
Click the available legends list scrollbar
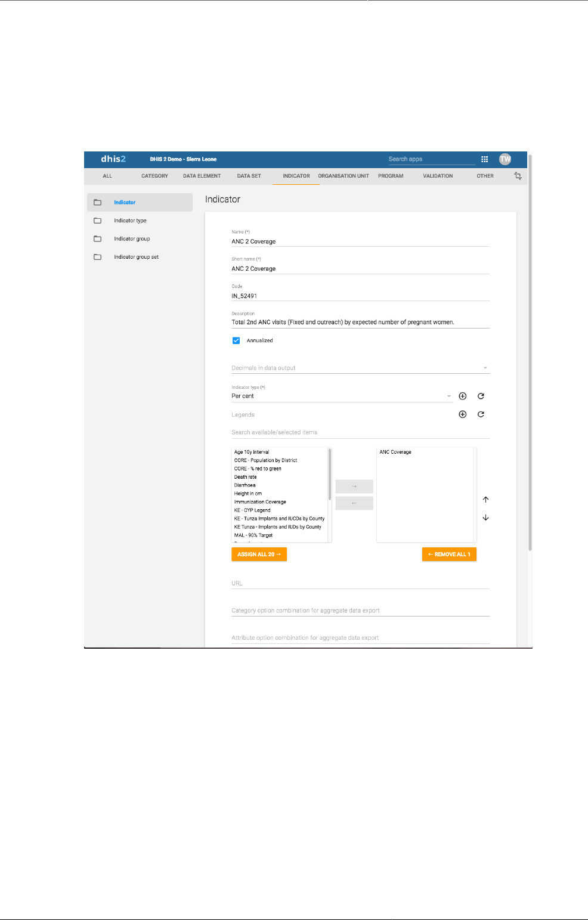[x=329, y=475]
